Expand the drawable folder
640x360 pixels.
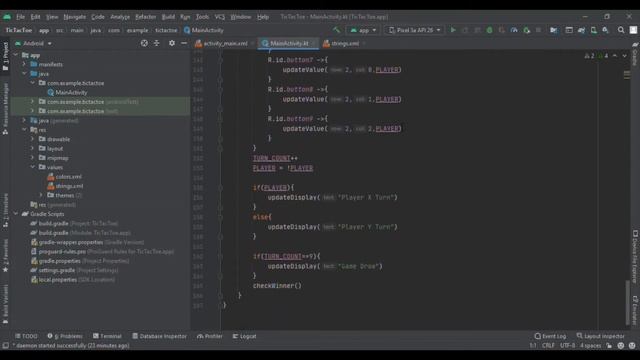[x=33, y=139]
